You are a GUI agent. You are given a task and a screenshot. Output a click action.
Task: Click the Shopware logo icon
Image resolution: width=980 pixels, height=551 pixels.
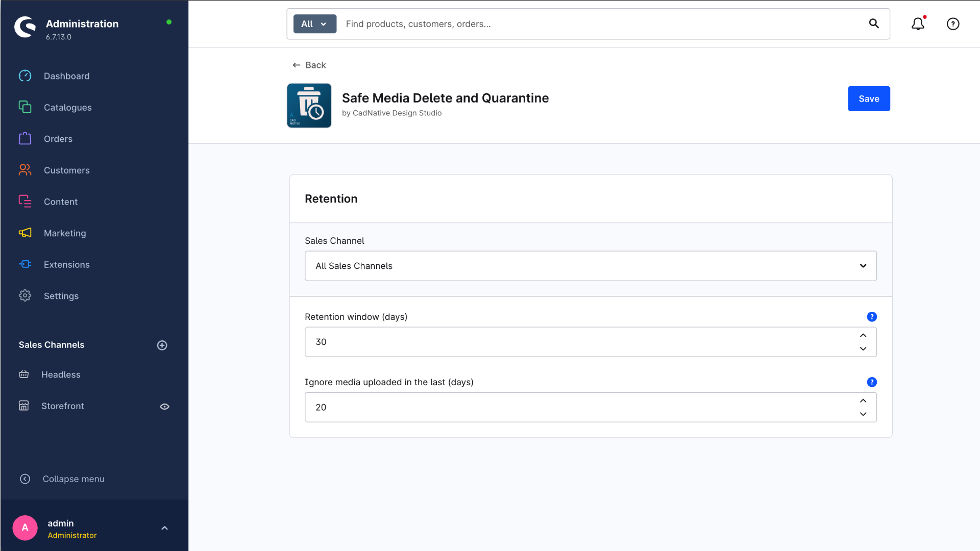tap(25, 28)
